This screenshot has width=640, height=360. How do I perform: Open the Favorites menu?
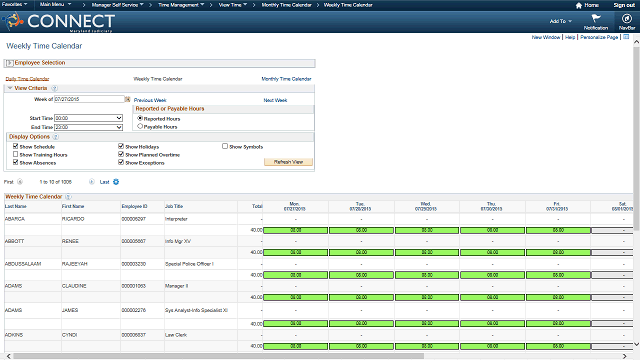[x=14, y=4]
